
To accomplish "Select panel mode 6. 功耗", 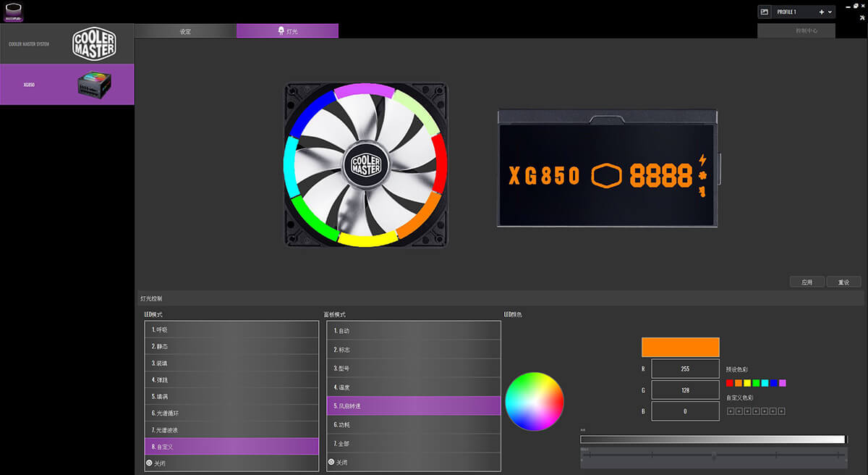I will click(414, 424).
